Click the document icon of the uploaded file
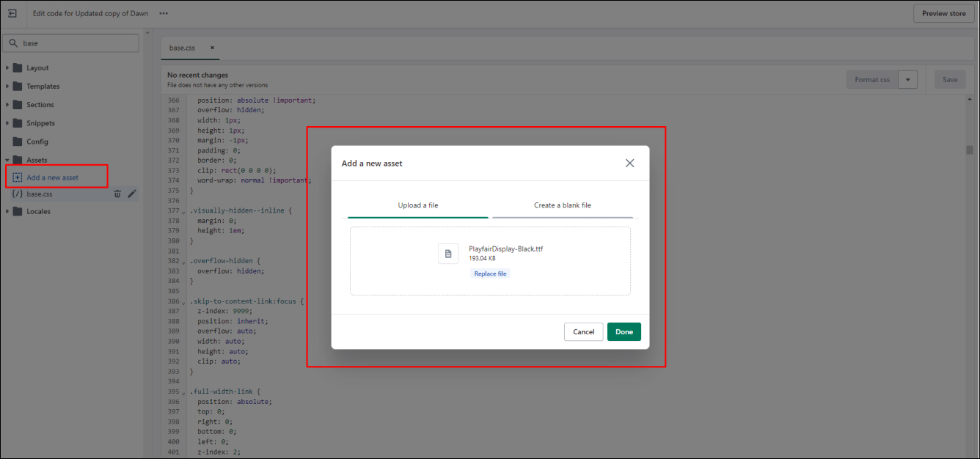The width and height of the screenshot is (980, 459). pyautogui.click(x=448, y=254)
